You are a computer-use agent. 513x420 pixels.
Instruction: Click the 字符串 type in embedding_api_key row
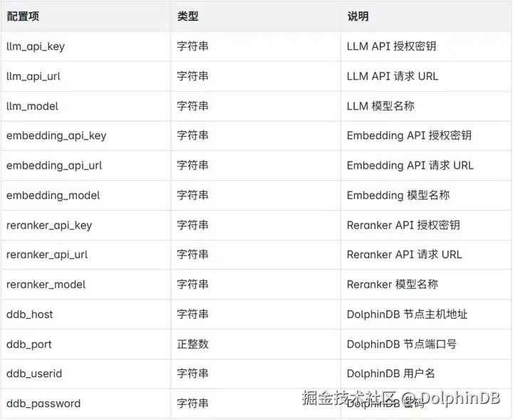click(192, 135)
